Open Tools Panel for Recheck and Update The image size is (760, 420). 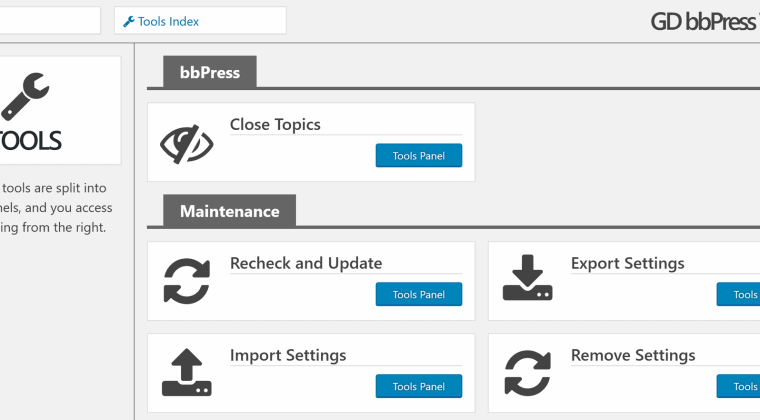[x=419, y=294]
